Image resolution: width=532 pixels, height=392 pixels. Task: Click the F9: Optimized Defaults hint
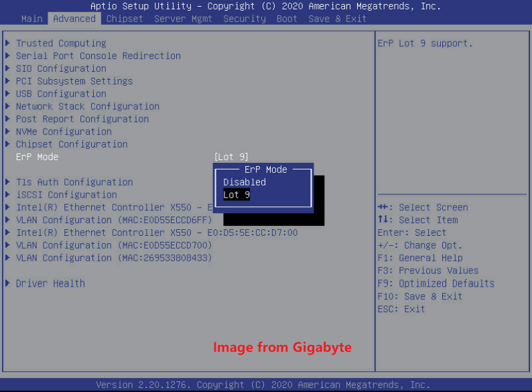click(436, 283)
